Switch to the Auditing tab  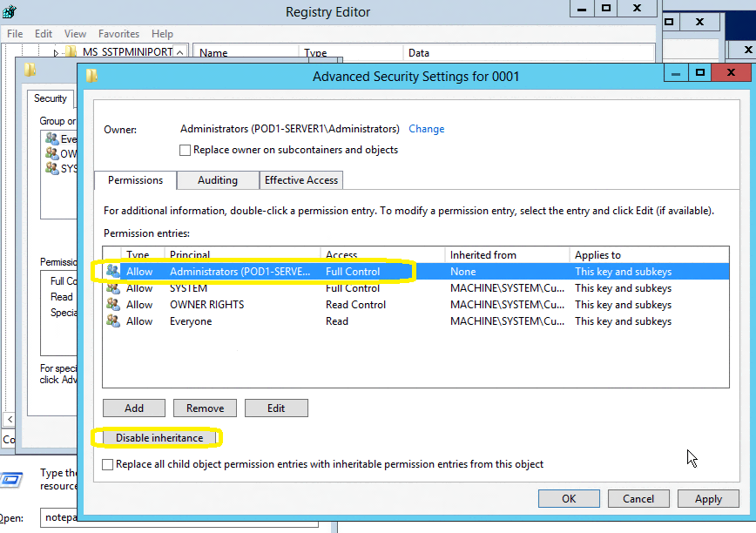(x=218, y=180)
